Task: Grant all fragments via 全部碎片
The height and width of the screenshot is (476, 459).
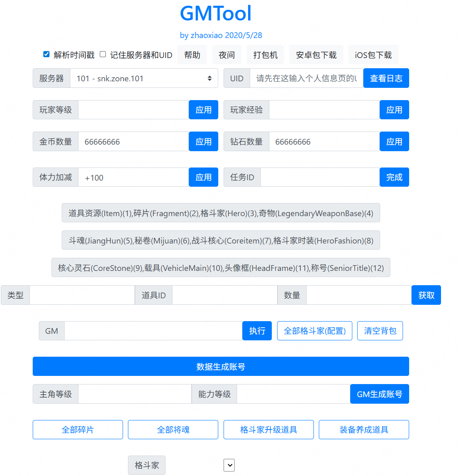Action: pos(78,429)
